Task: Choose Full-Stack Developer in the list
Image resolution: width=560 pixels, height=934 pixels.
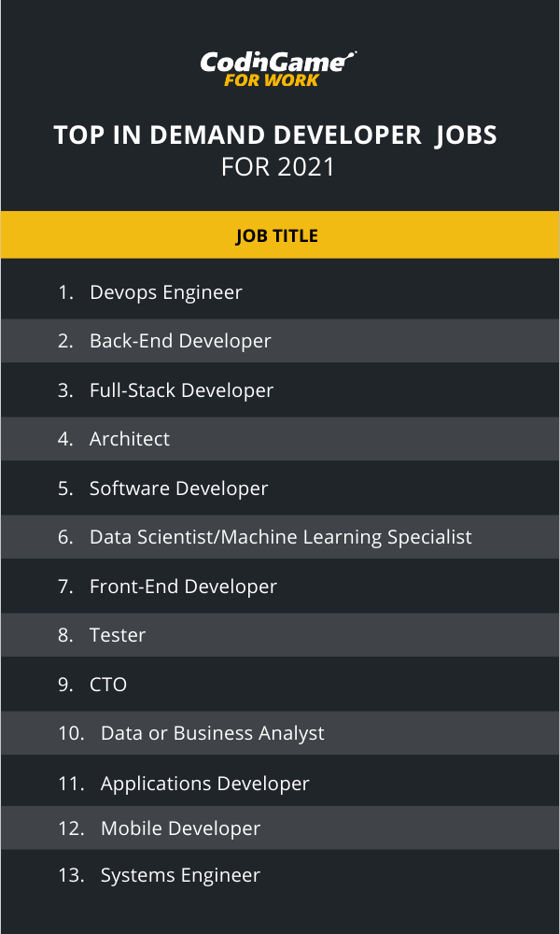Action: coord(181,390)
